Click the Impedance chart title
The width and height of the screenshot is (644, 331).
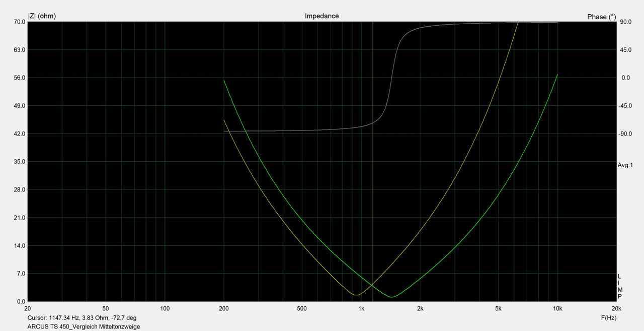(322, 16)
